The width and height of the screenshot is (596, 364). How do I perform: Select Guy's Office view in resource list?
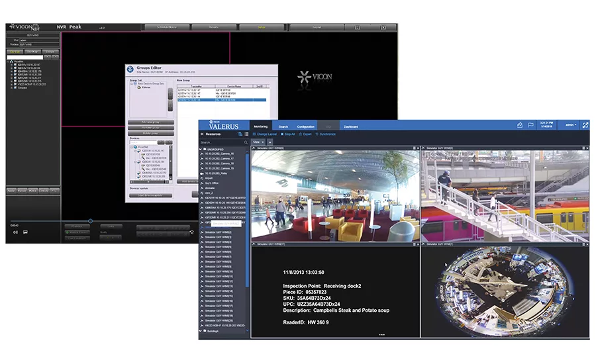pyautogui.click(x=211, y=183)
